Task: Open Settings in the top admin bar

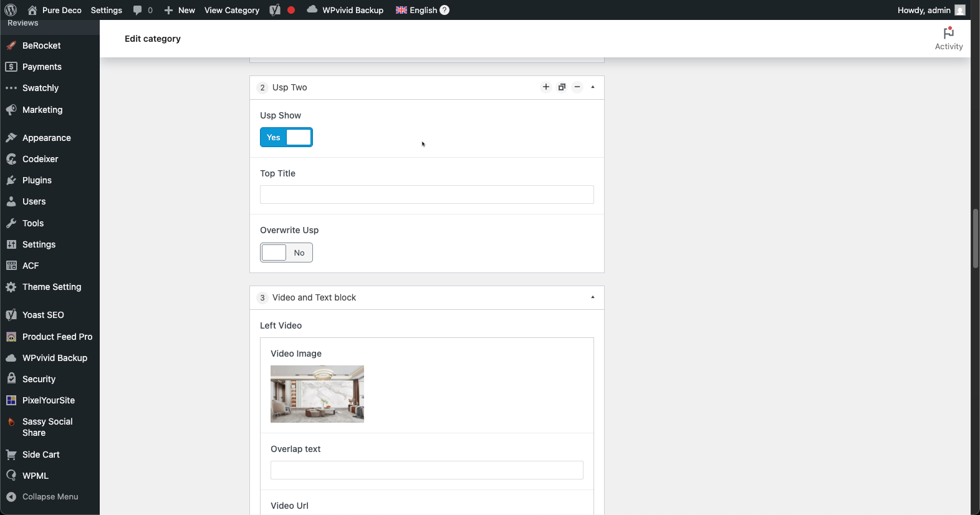Action: coord(107,10)
